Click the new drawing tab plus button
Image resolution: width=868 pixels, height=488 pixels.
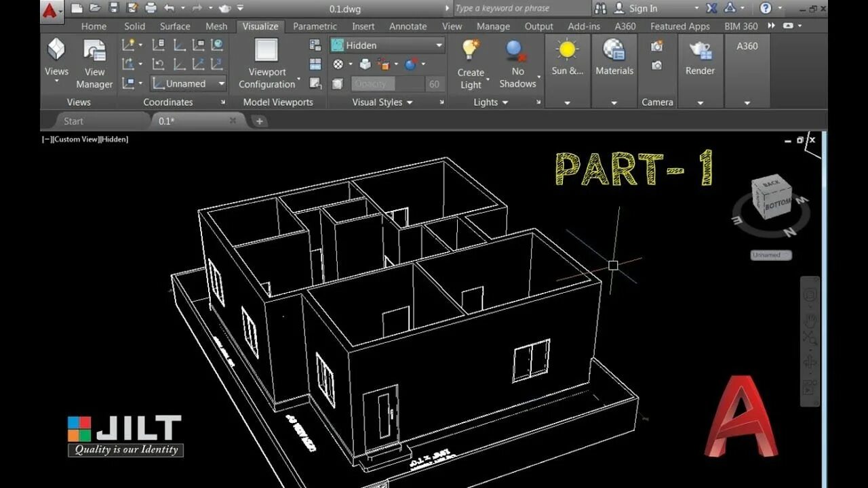click(259, 121)
